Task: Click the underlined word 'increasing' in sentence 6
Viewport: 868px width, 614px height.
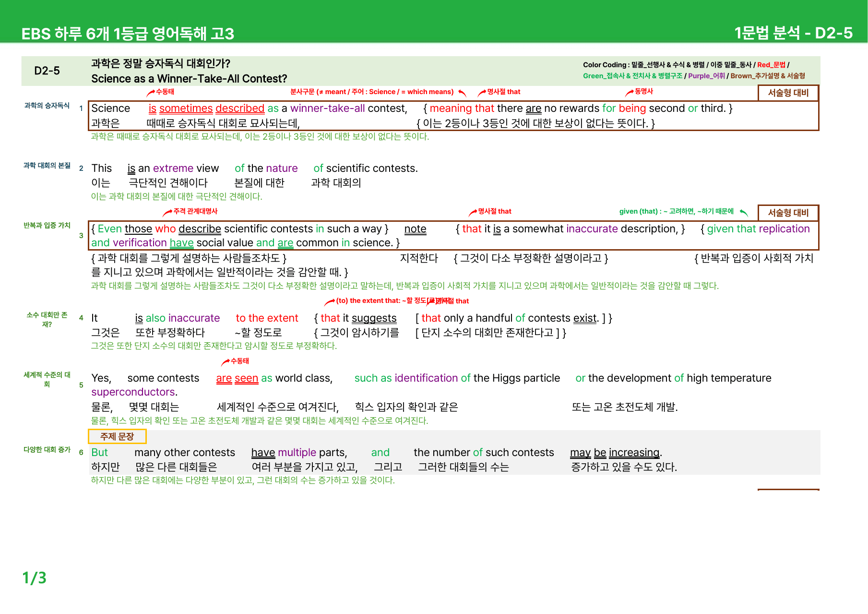Action: [x=634, y=453]
